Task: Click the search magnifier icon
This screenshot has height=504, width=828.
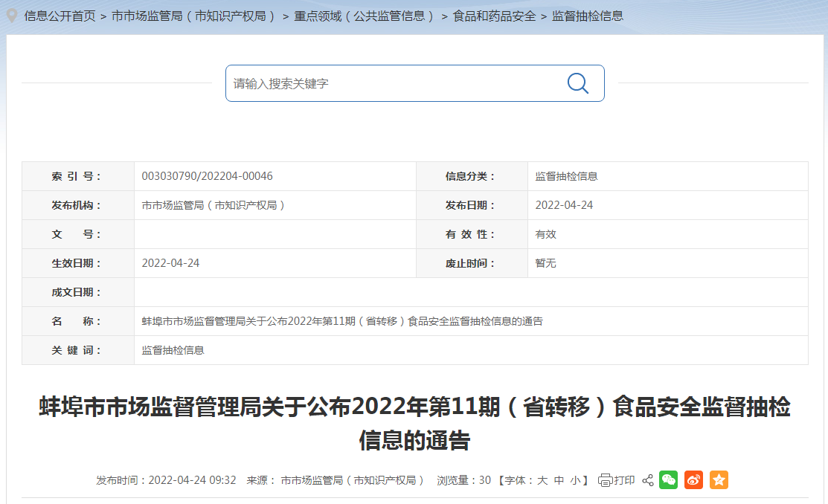Action: pos(578,83)
